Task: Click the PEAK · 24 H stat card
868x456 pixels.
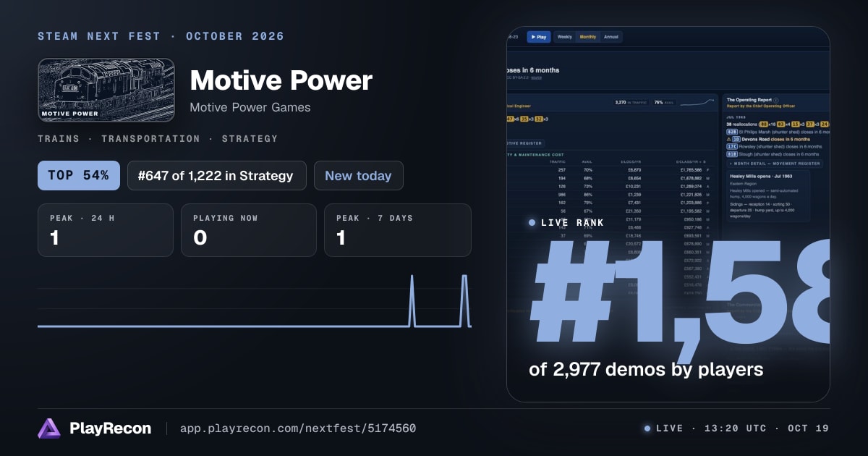Action: [106, 230]
